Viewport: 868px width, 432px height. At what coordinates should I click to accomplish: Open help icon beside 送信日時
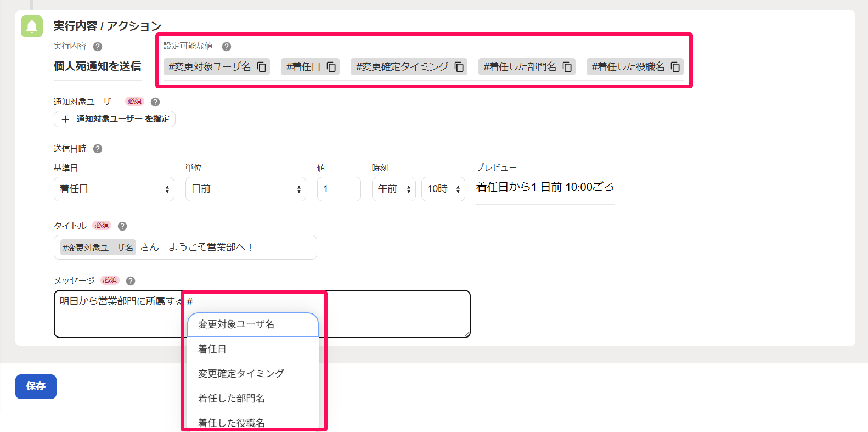(x=98, y=149)
